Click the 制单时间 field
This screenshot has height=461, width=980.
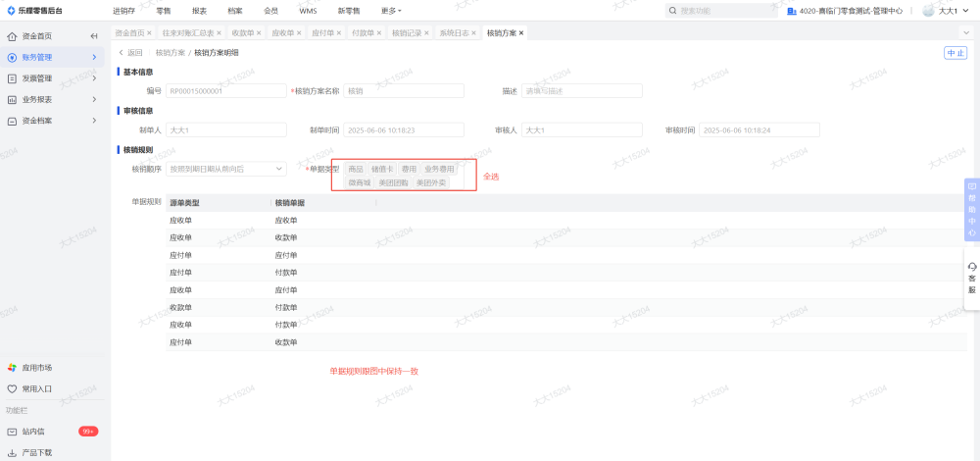click(404, 129)
